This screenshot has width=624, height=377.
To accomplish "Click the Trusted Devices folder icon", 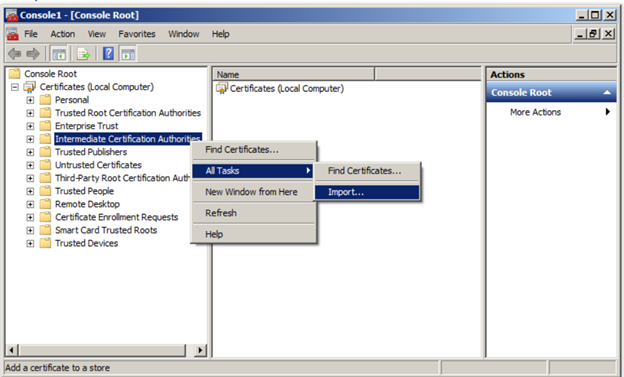I will [x=45, y=243].
